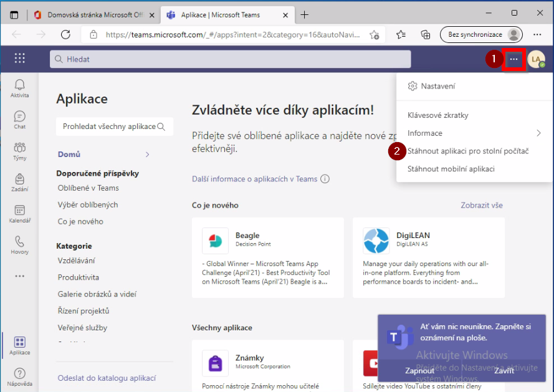
Task: Expand the Domů chevron
Action: click(147, 155)
